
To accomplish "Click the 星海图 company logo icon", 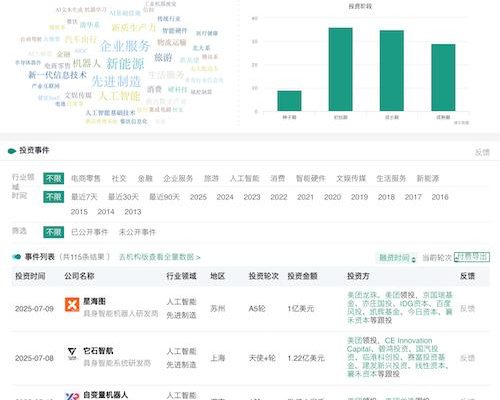I will tap(72, 305).
